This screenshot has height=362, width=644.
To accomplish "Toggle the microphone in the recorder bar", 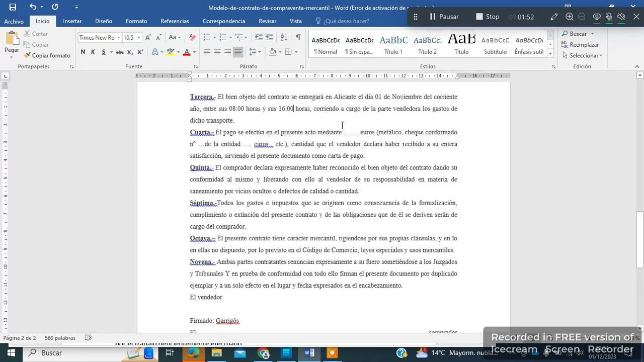I will pos(609,17).
